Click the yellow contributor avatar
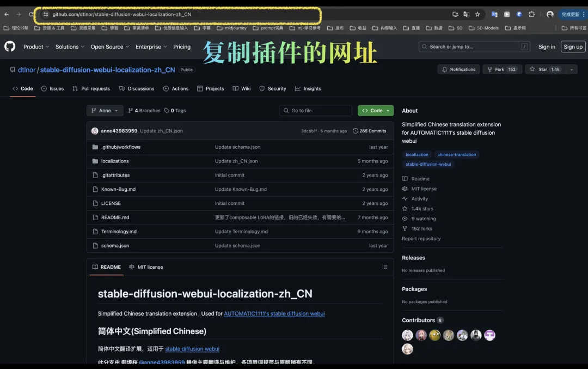This screenshot has width=588, height=369. point(434,335)
